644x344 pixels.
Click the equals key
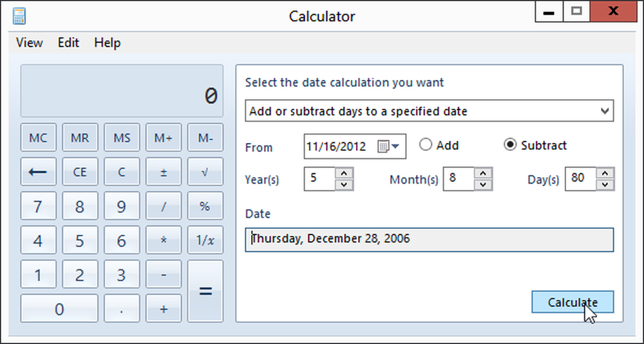click(x=205, y=291)
